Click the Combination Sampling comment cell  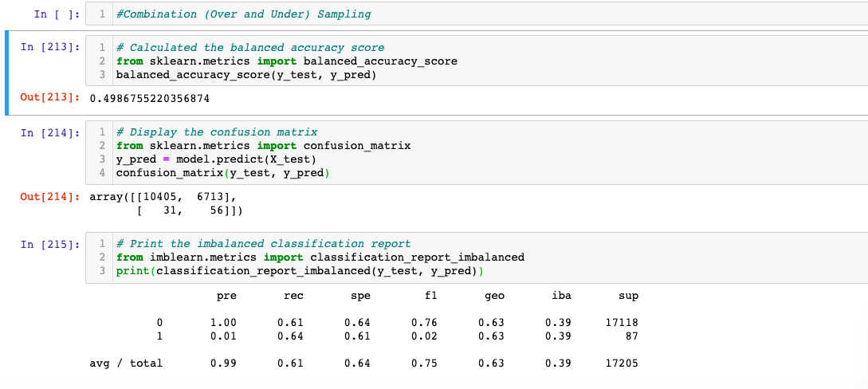477,14
